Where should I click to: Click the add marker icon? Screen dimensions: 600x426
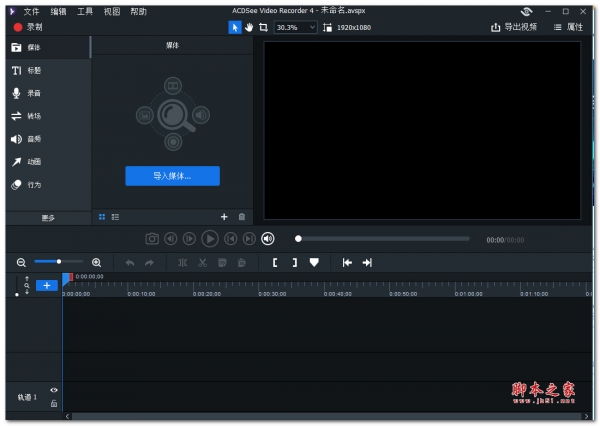click(314, 262)
